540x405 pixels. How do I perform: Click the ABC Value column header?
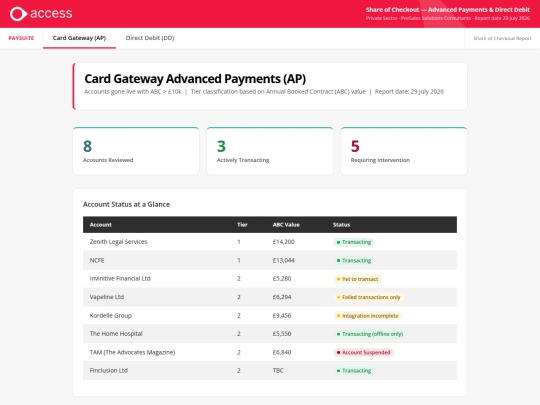tap(286, 225)
